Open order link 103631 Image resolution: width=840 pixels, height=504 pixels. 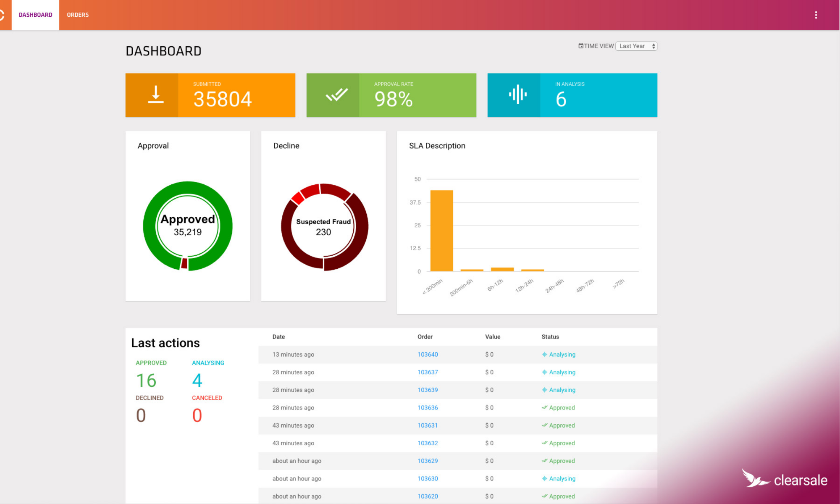coord(427,425)
